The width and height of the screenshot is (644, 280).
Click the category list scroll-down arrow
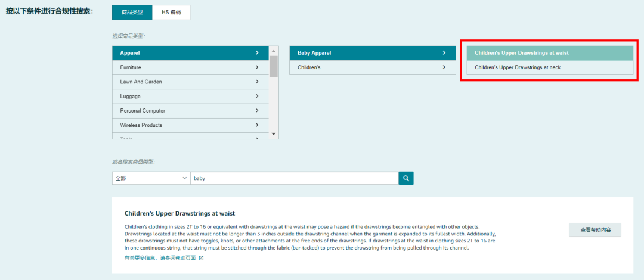274,134
